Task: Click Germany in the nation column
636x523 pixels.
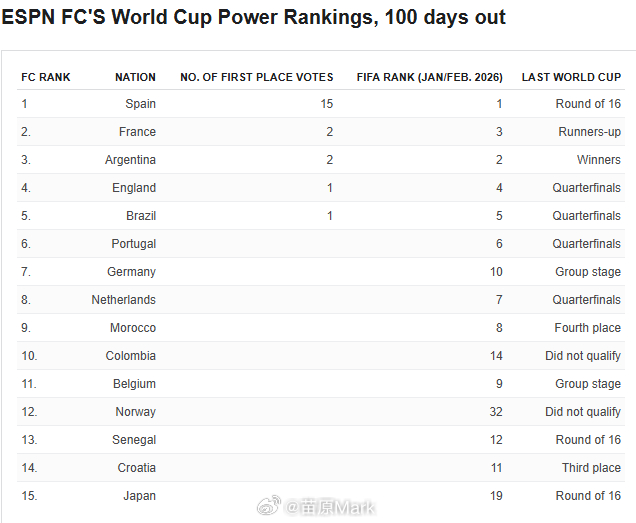Action: pos(132,272)
